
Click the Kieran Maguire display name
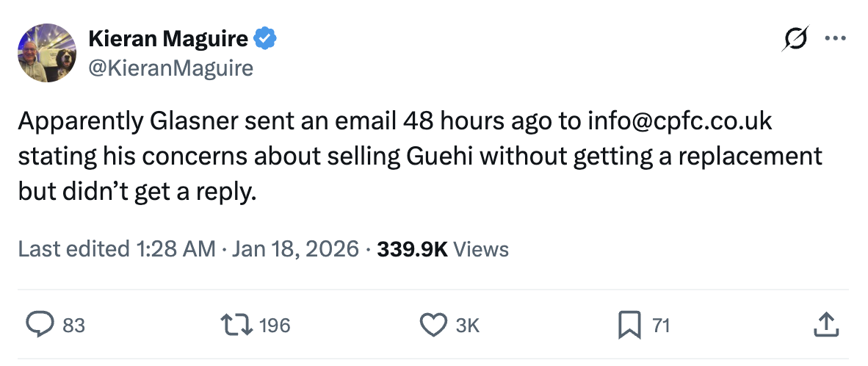point(167,38)
